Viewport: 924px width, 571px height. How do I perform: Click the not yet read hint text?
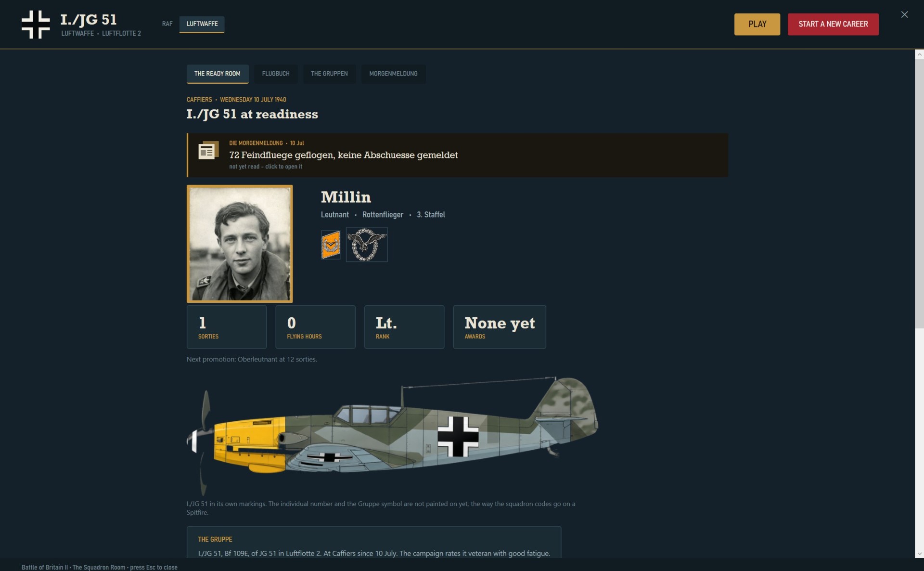pyautogui.click(x=266, y=167)
